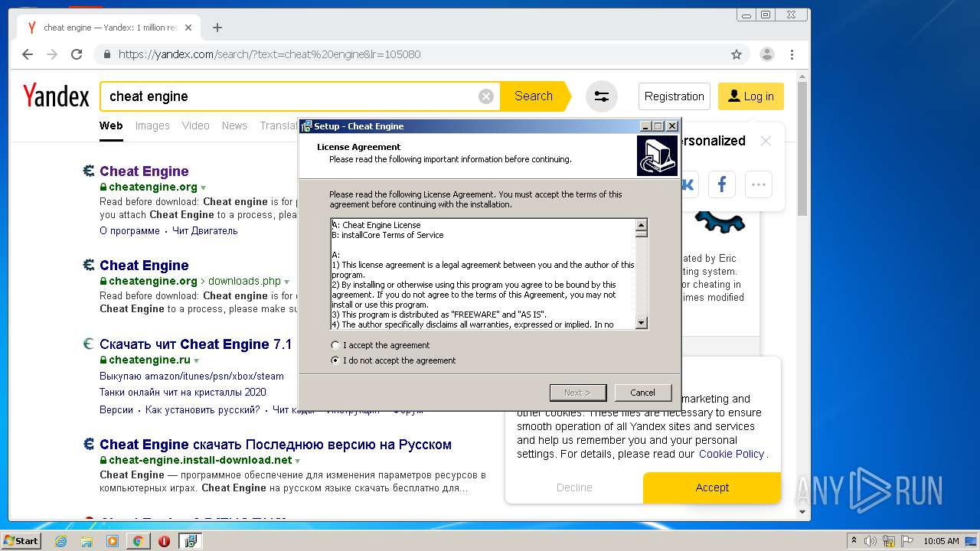Click the Log in button

coord(751,96)
